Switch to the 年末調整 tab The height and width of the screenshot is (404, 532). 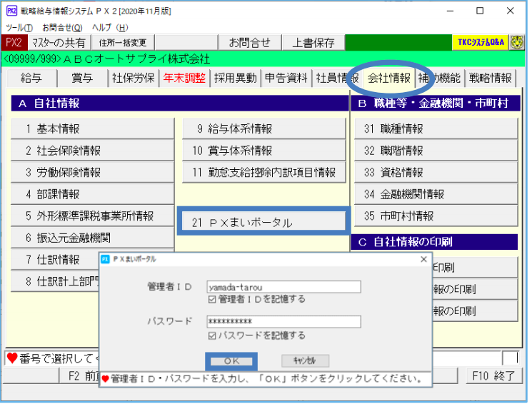pos(184,79)
